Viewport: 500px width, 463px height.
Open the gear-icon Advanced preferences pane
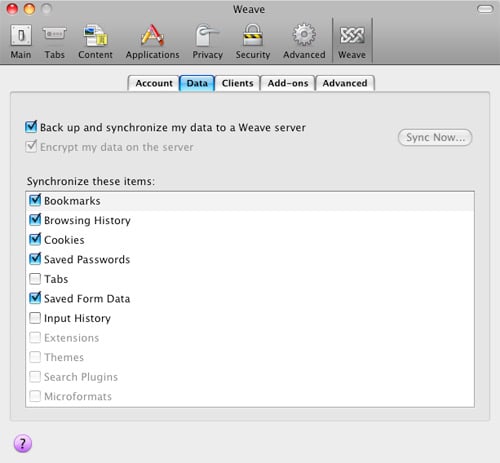tap(304, 42)
